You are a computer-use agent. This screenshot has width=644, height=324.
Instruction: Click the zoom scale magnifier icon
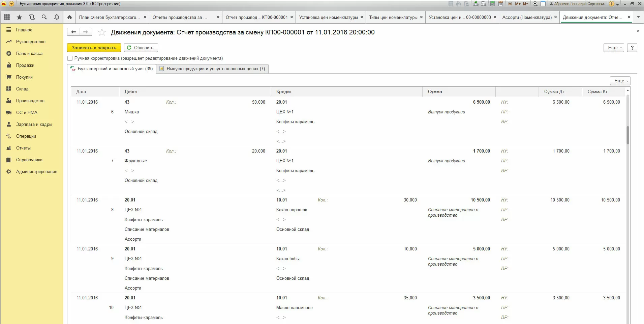(x=535, y=4)
